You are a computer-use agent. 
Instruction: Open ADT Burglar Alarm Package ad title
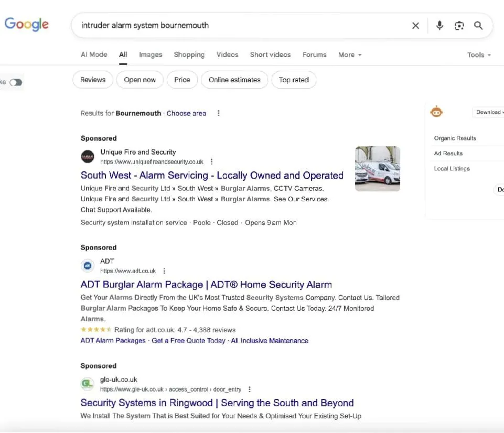206,285
